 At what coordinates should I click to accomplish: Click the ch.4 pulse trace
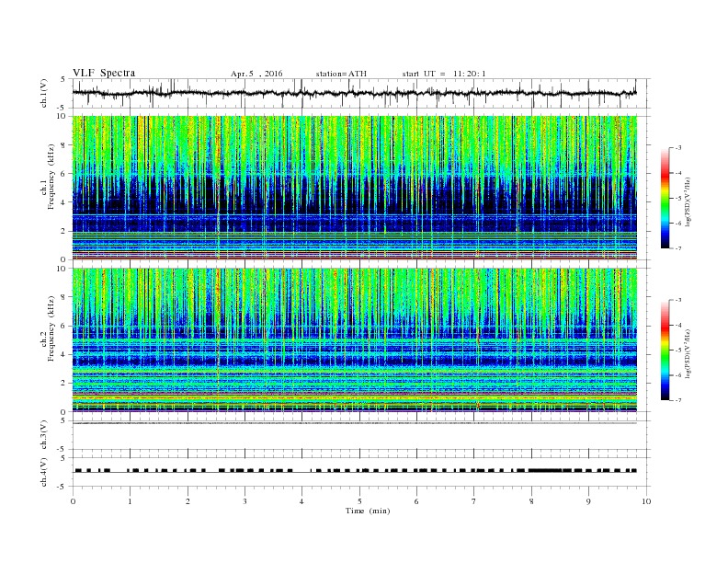(x=355, y=471)
